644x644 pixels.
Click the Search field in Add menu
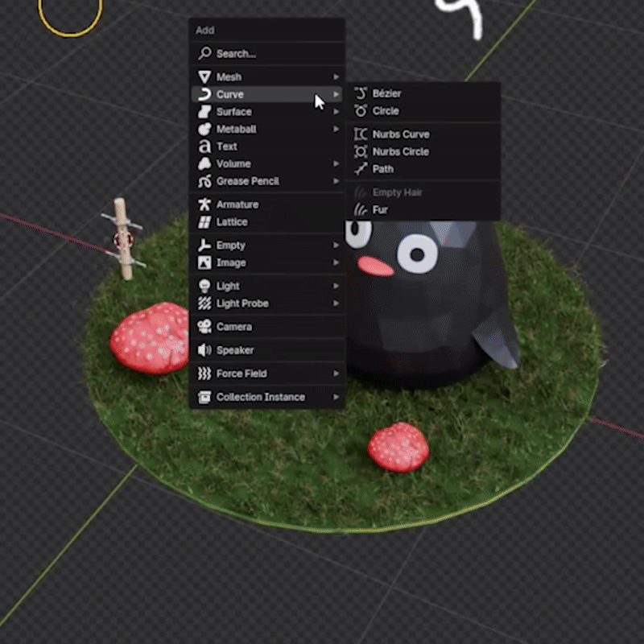tap(267, 54)
